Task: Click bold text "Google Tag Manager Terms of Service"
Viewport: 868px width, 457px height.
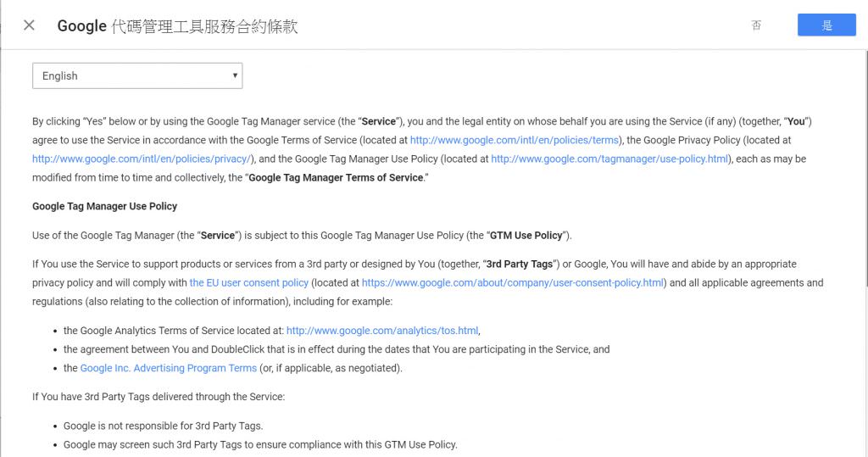Action: click(x=335, y=177)
